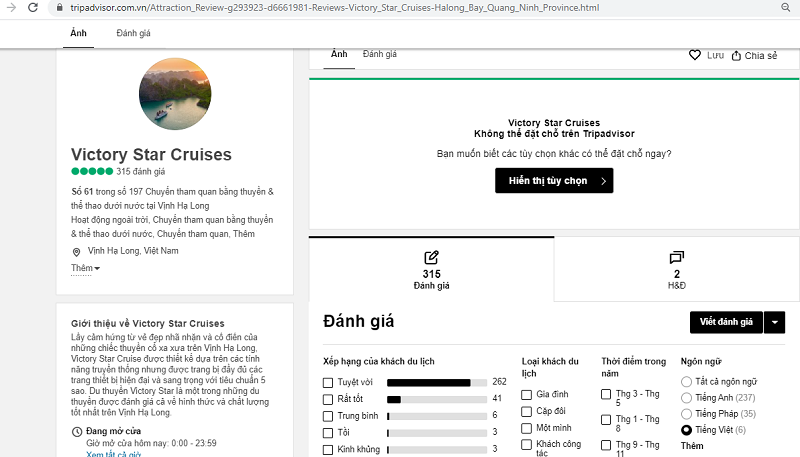This screenshot has height=457, width=800.
Task: Click the Viết đánh giá button
Action: tap(725, 322)
